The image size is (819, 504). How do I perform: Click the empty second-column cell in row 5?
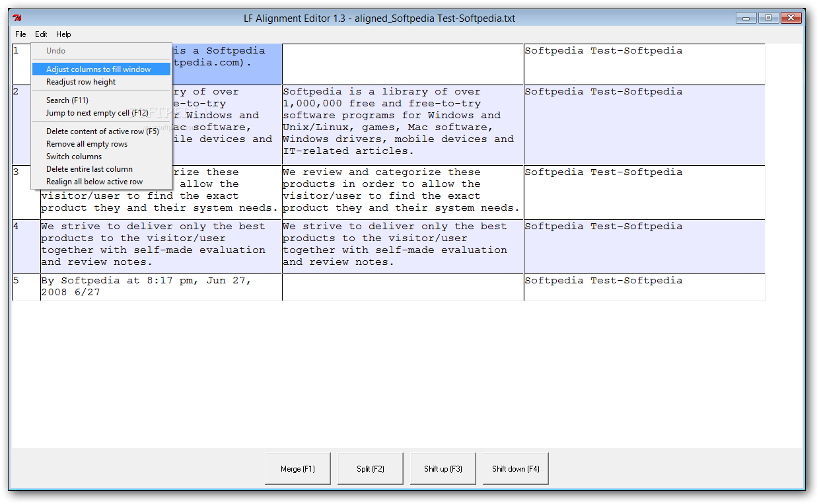pyautogui.click(x=403, y=287)
